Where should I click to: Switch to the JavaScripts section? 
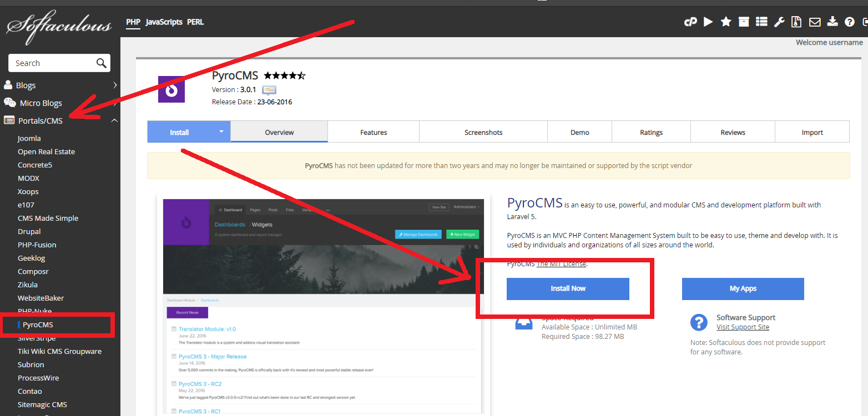(x=164, y=22)
